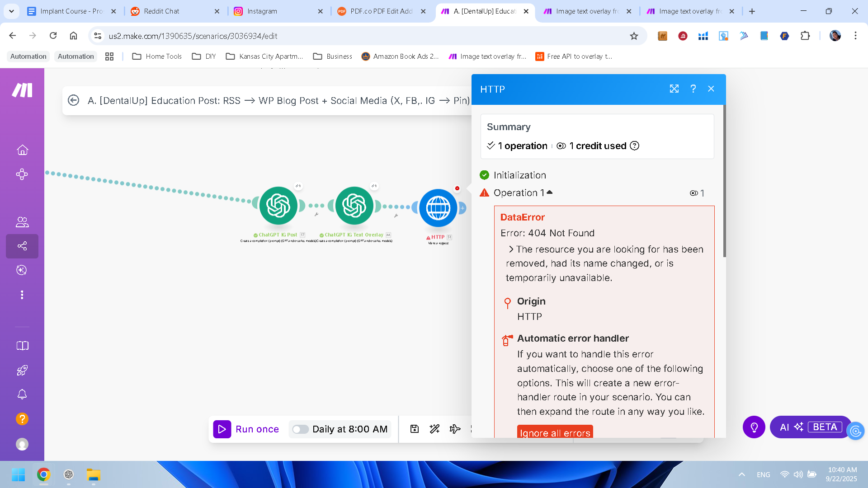The width and height of the screenshot is (868, 488).
Task: Click the scenario save icon
Action: coord(414,429)
